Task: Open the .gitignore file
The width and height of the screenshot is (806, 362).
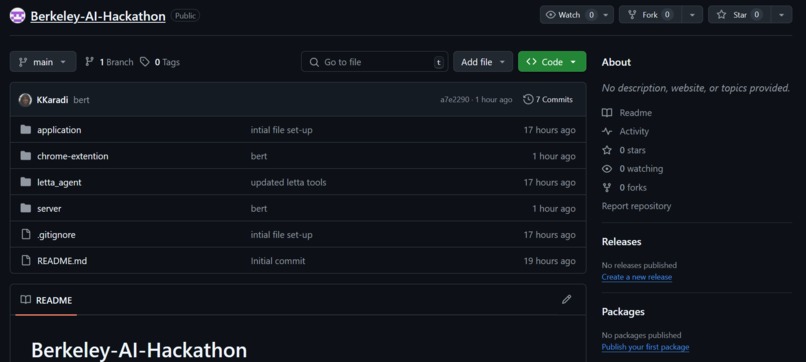Action: pyautogui.click(x=57, y=235)
